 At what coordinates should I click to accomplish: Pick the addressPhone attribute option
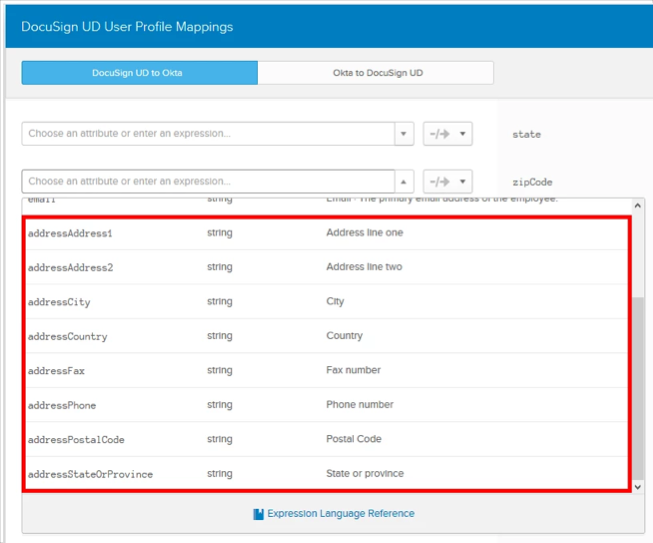[x=62, y=405]
